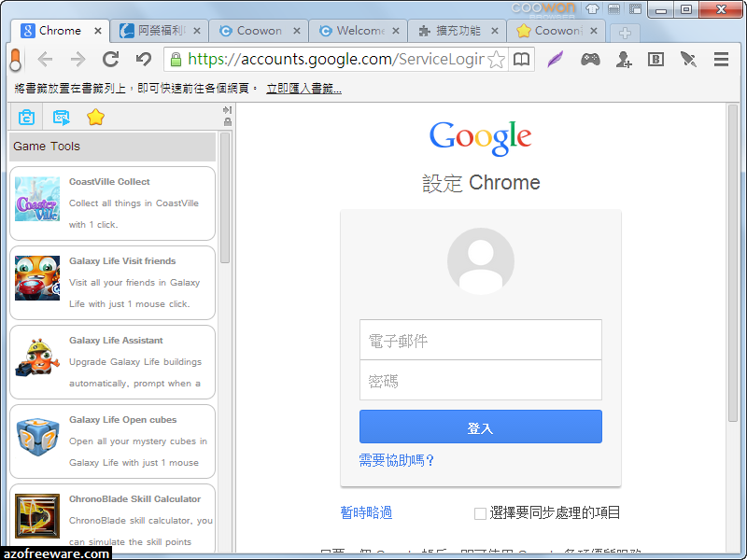The height and width of the screenshot is (560, 747).
Task: Open the hamburger main menu
Action: (721, 60)
